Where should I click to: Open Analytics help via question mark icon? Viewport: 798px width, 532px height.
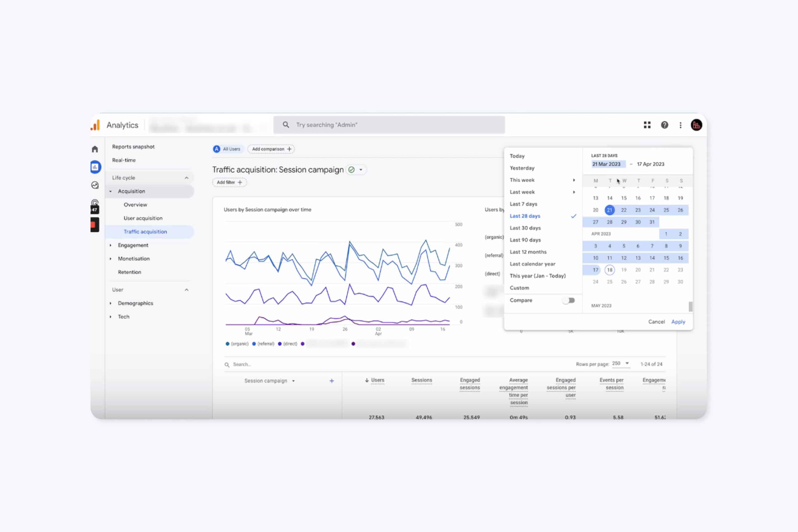(664, 125)
